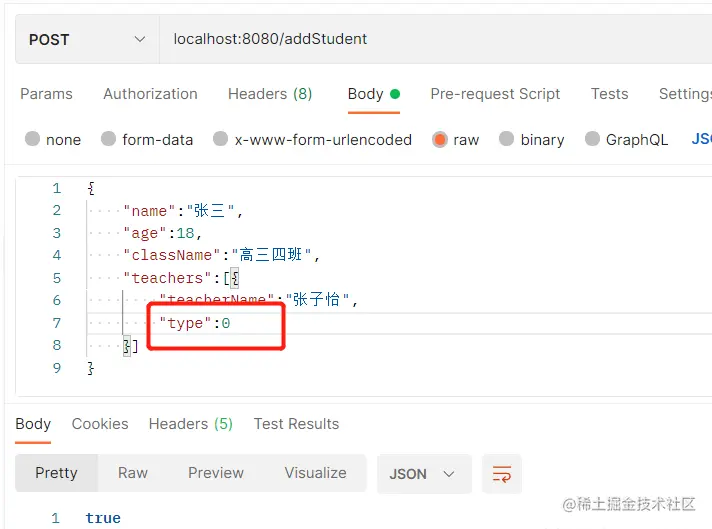Open the response Headers (5) tab
Screen dimensions: 712x529
pos(190,424)
